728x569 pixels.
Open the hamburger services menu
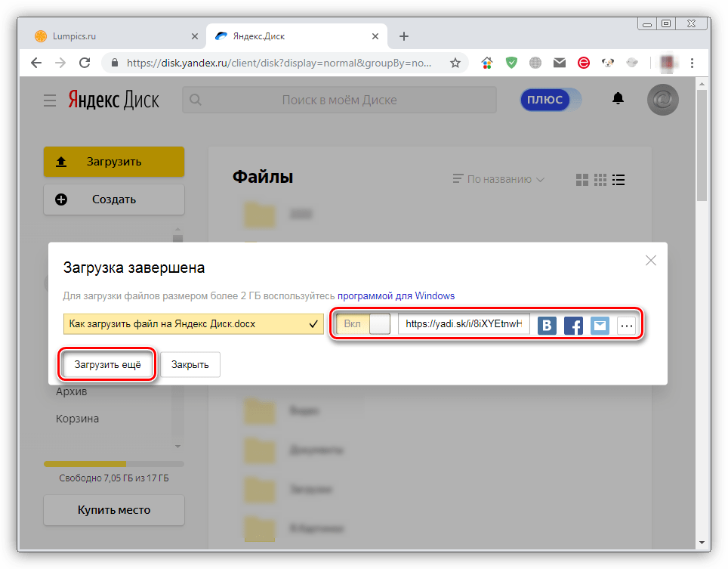coord(50,101)
